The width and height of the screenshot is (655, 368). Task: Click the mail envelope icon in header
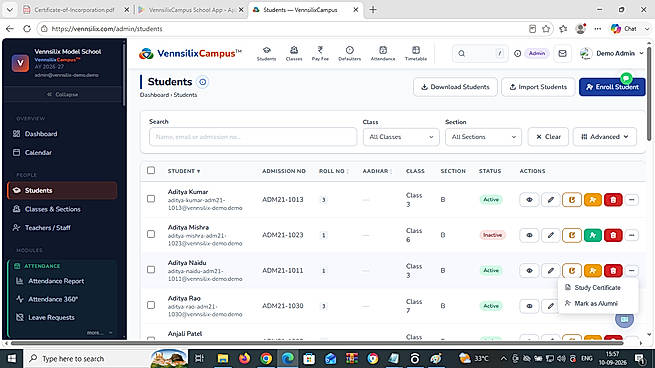pos(562,53)
